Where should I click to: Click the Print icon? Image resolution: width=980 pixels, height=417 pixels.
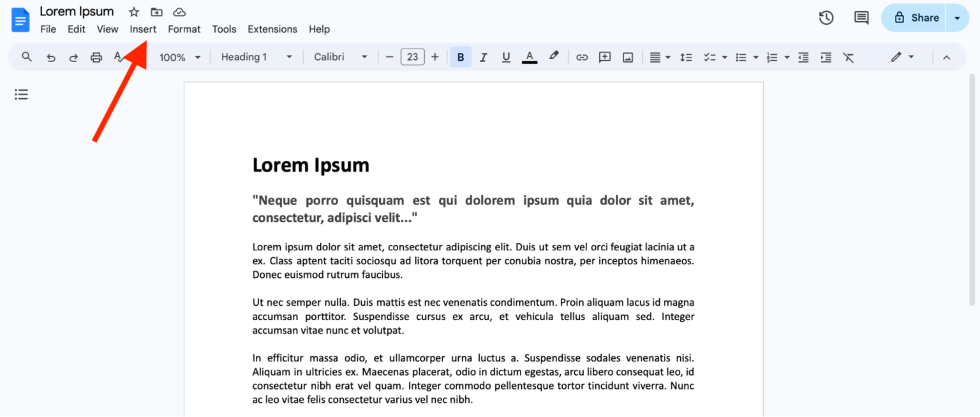click(x=96, y=57)
